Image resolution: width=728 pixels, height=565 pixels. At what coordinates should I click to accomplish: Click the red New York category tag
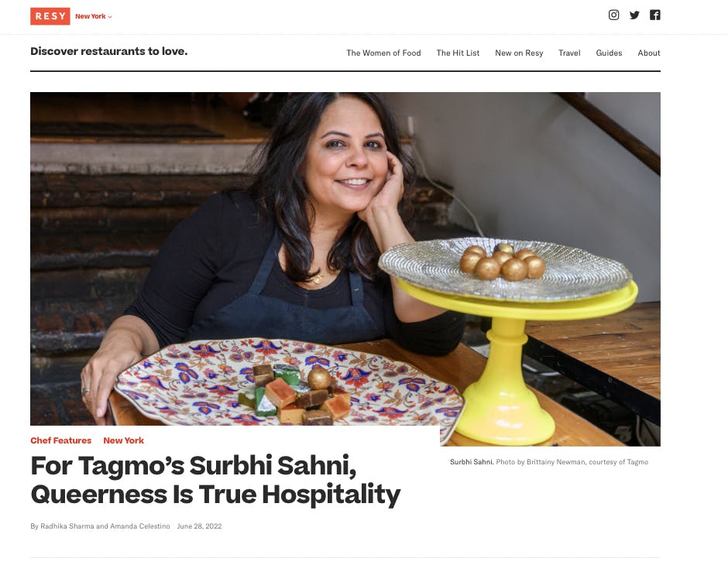click(x=123, y=440)
